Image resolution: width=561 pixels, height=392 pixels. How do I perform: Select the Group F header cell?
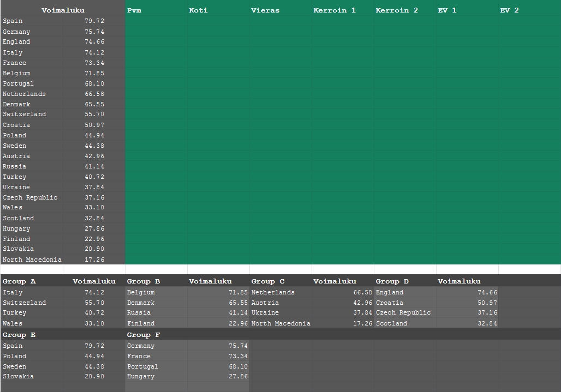pos(156,335)
